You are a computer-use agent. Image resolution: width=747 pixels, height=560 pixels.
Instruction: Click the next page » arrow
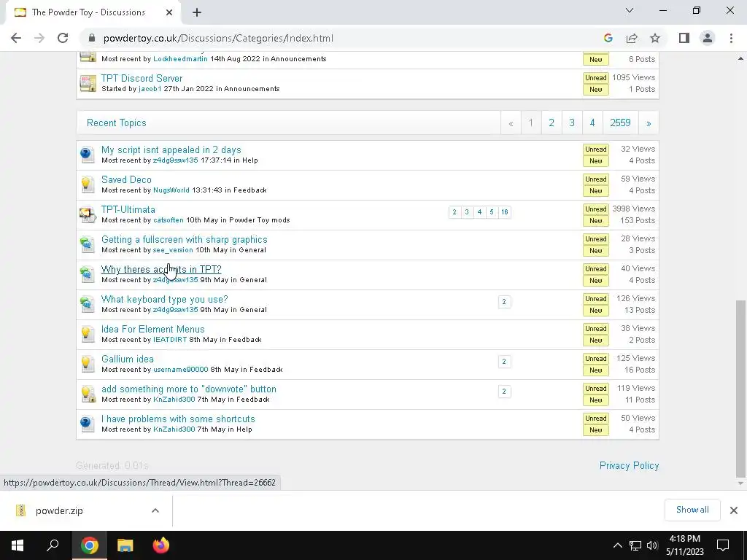click(649, 122)
